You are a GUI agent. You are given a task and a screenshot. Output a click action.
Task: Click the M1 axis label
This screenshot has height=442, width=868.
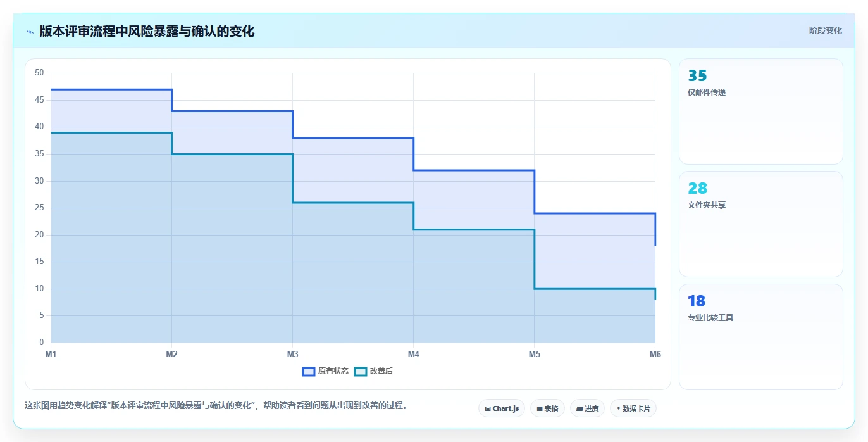51,354
